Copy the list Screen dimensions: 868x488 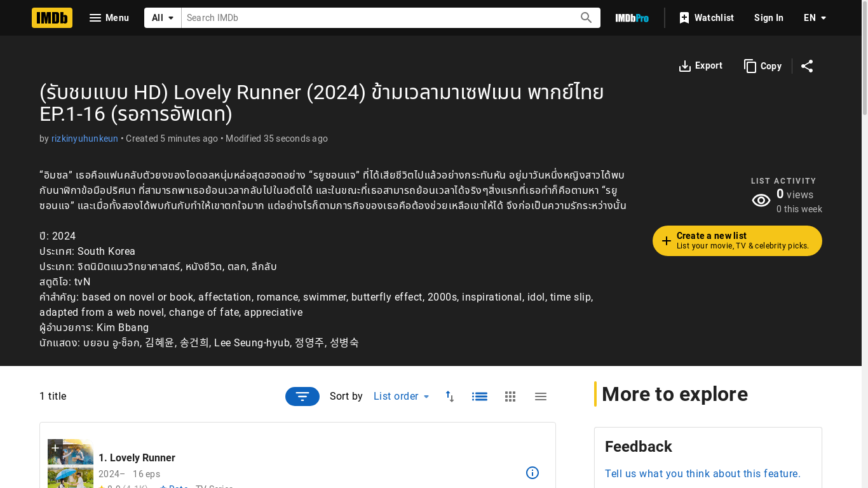point(763,66)
